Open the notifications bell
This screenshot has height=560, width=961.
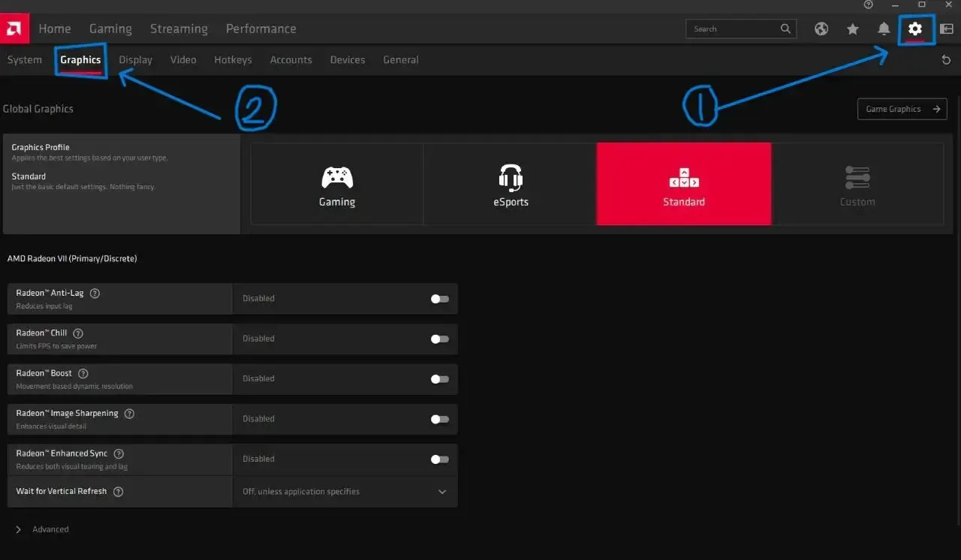click(884, 29)
